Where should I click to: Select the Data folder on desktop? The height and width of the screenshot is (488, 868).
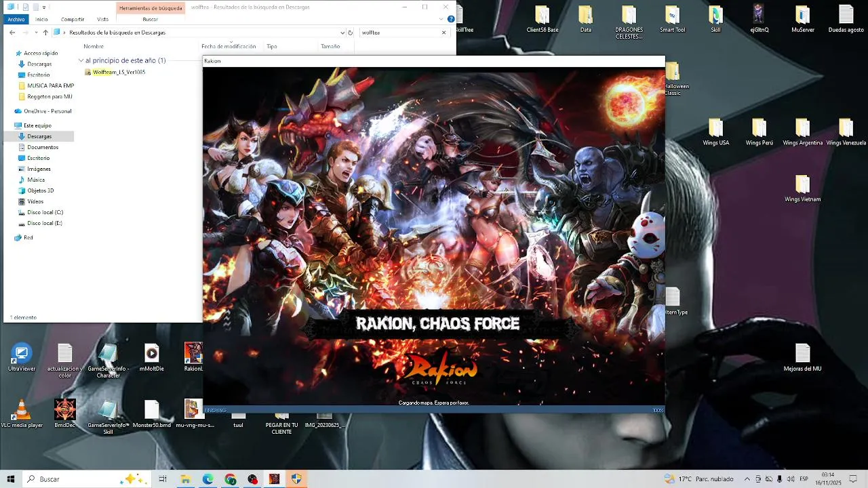point(586,19)
